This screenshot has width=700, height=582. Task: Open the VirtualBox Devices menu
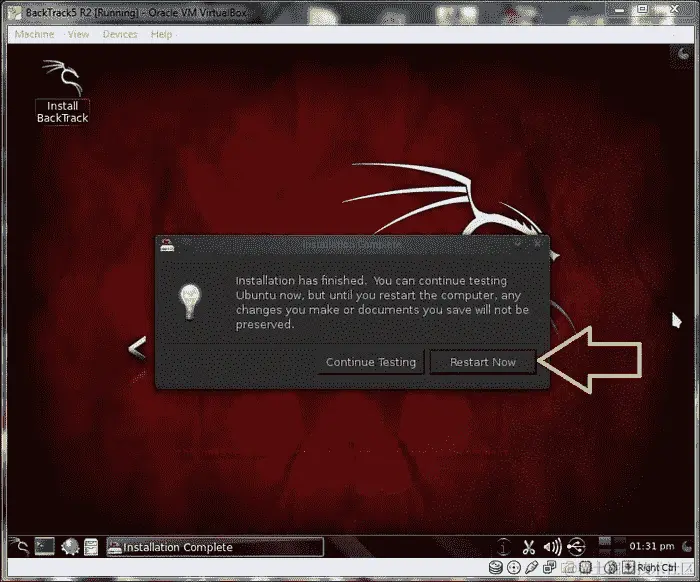(120, 34)
